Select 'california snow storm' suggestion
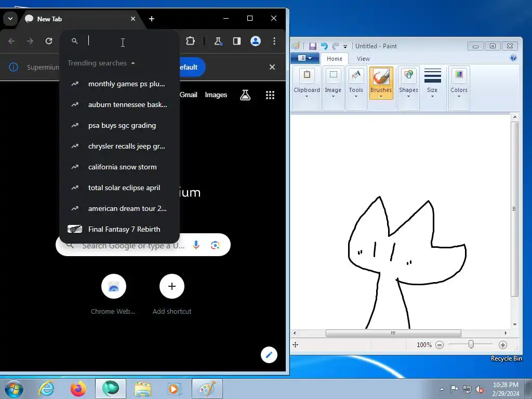This screenshot has height=399, width=532. coord(119,167)
